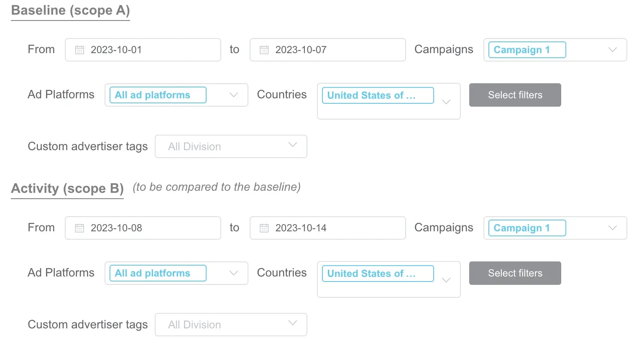Expand Activity Countries dropdown chevron

pyautogui.click(x=446, y=280)
